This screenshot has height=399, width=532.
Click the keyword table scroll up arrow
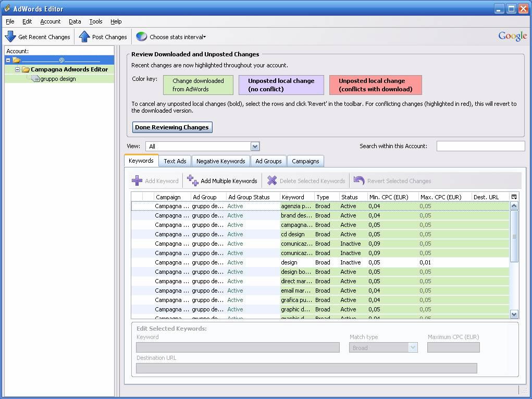(x=514, y=206)
